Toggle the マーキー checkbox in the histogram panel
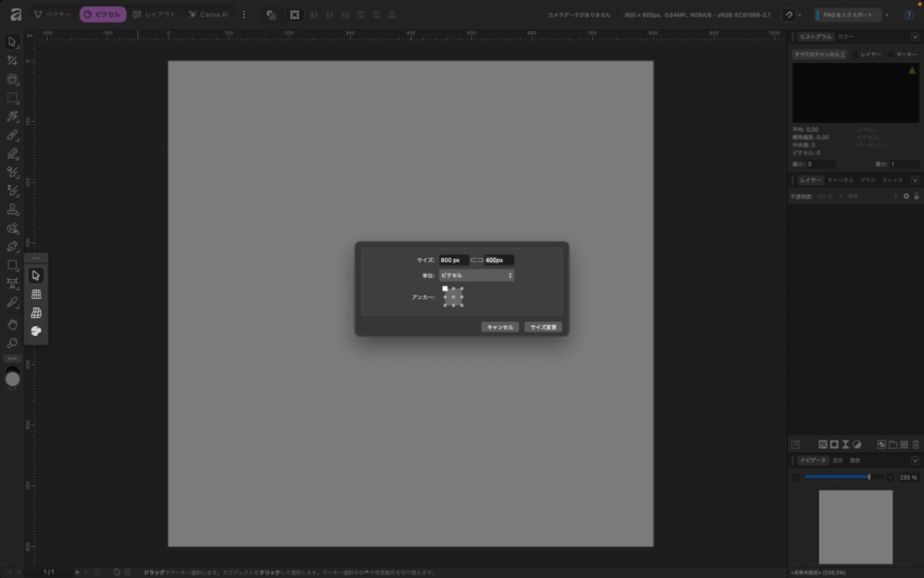 pyautogui.click(x=892, y=55)
